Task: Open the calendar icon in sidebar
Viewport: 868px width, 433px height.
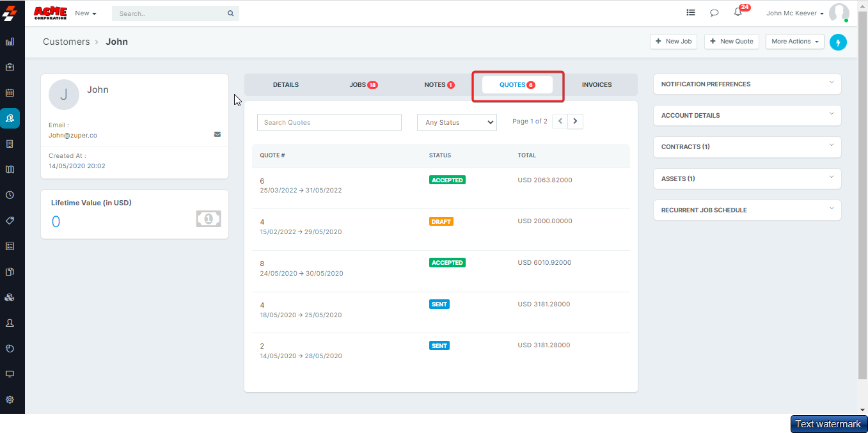Action: [10, 93]
